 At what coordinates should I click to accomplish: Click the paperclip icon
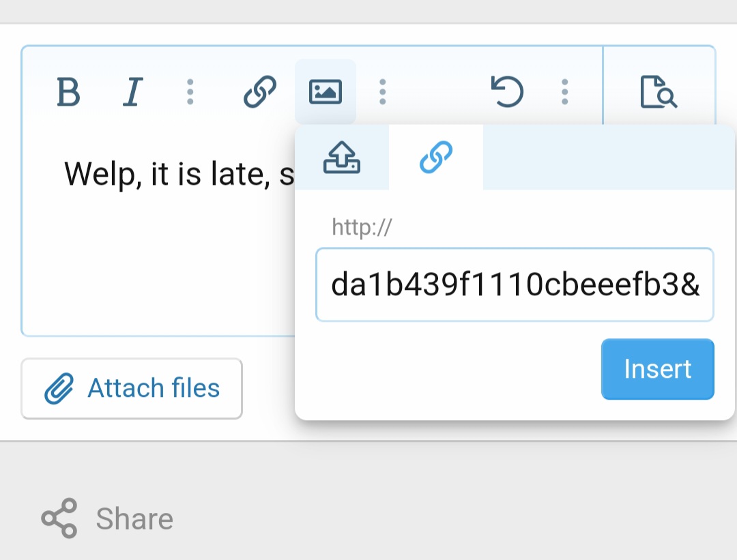pyautogui.click(x=59, y=389)
